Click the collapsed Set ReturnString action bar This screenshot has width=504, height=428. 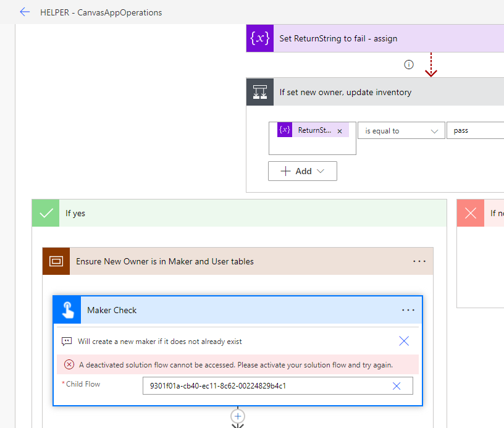(371, 38)
